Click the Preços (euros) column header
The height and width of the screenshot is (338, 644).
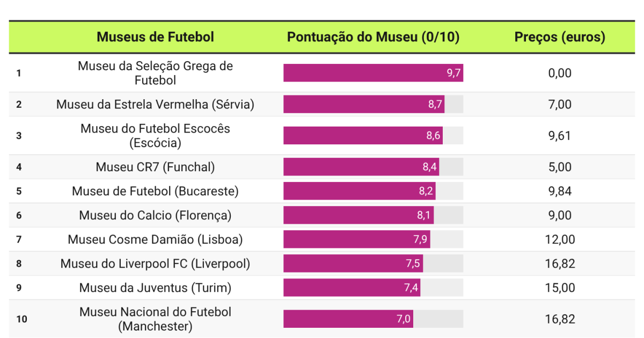point(559,37)
